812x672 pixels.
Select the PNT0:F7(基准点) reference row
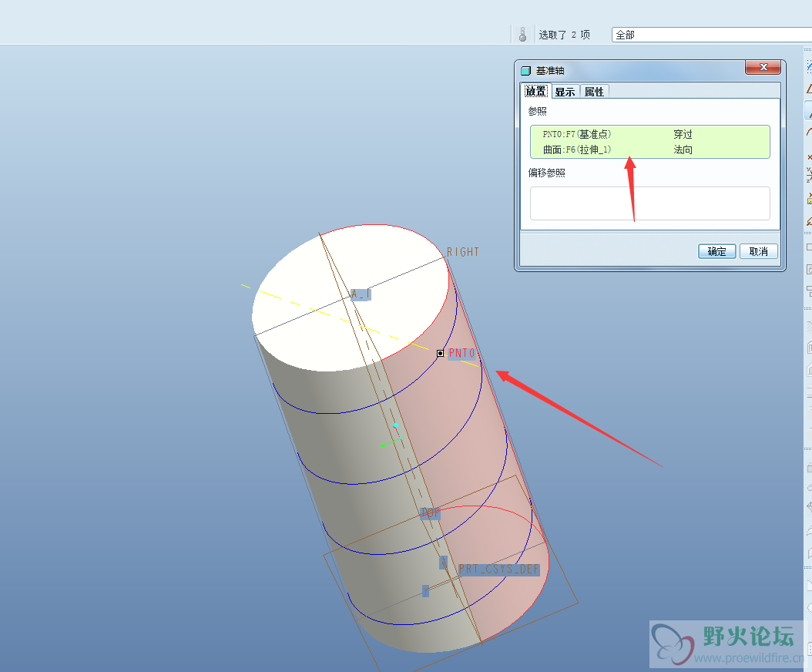coord(649,134)
